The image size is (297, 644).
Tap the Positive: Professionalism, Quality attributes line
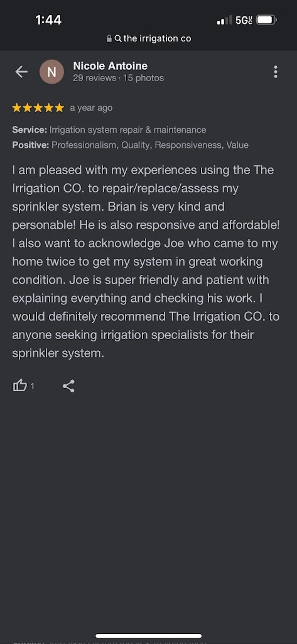coord(131,145)
